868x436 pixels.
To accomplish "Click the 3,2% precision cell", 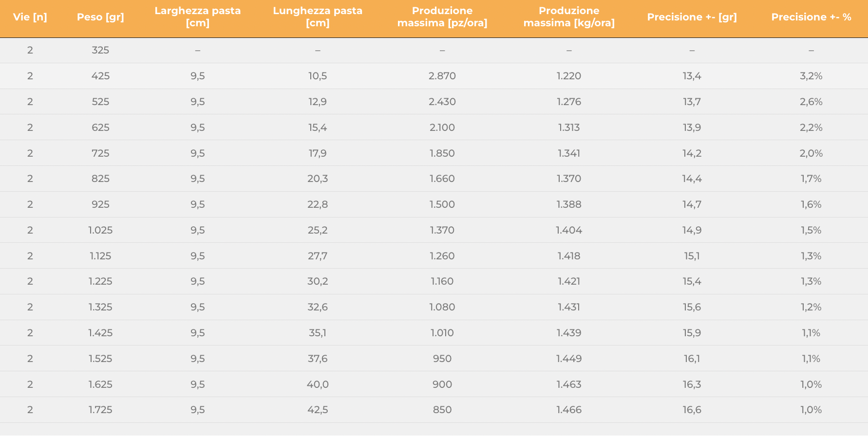I will click(811, 76).
